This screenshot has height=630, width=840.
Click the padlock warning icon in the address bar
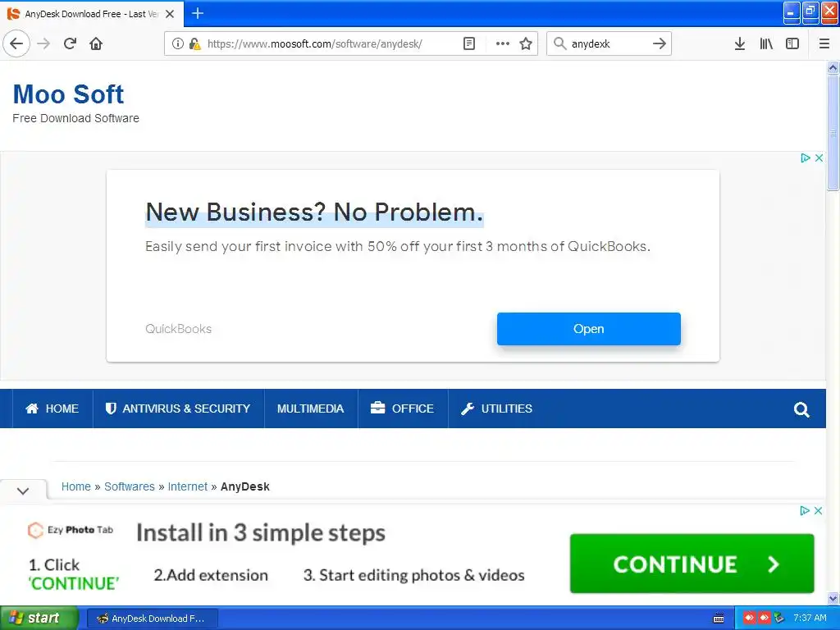click(x=195, y=43)
